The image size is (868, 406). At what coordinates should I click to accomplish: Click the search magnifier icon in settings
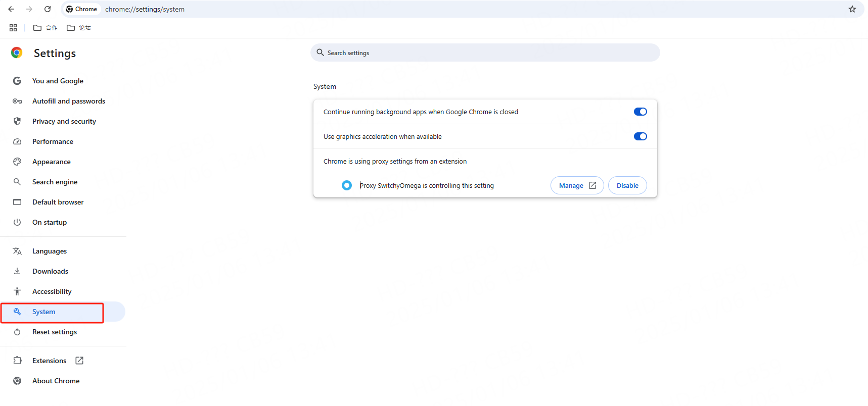coord(320,53)
